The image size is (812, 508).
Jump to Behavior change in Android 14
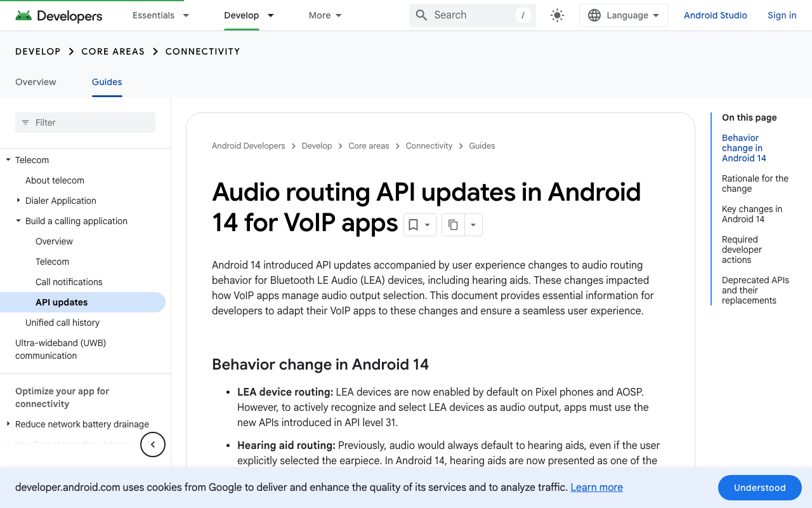click(x=743, y=148)
